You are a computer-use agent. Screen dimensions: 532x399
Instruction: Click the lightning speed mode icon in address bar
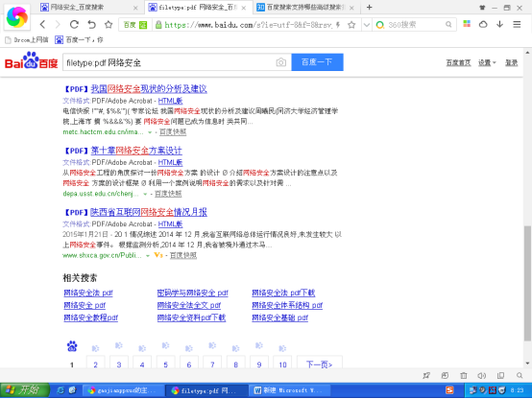(338, 25)
